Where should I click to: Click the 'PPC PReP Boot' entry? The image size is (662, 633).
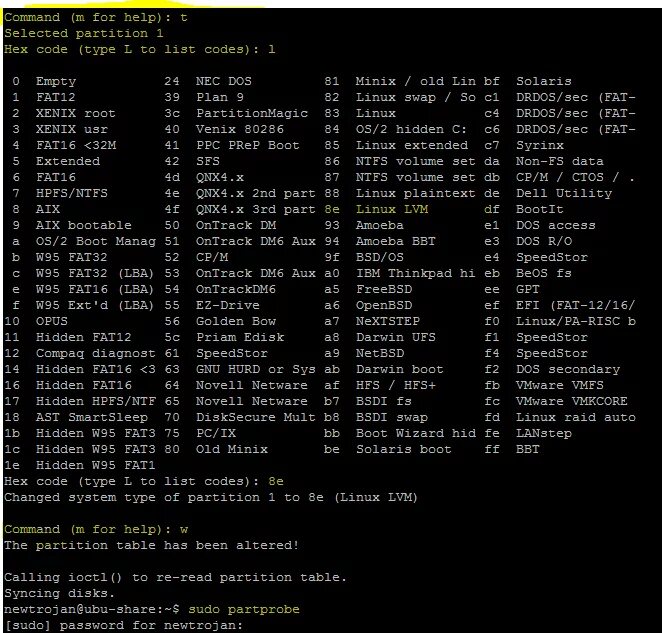[248, 146]
